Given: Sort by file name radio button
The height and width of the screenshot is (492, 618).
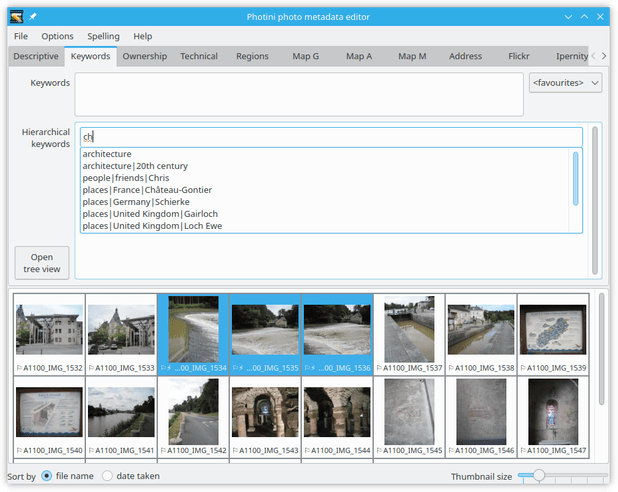Looking at the screenshot, I should click(47, 476).
